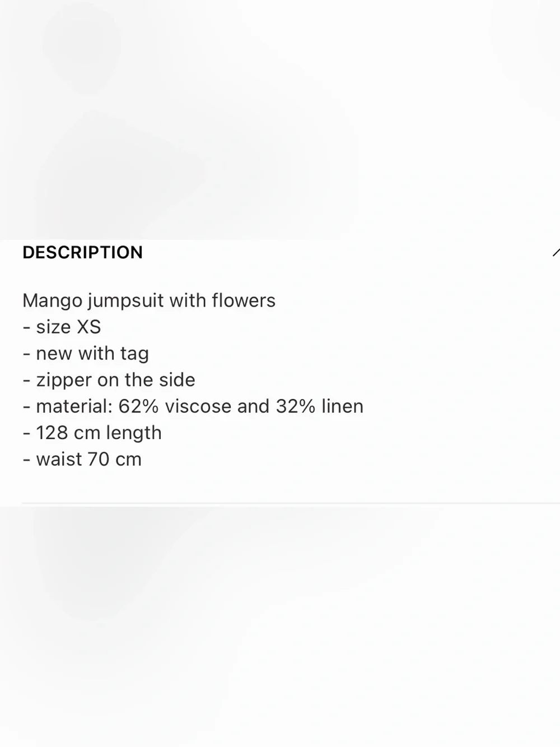This screenshot has width=560, height=747.
Task: Tap the DESCRIPTION section heading
Action: point(82,253)
